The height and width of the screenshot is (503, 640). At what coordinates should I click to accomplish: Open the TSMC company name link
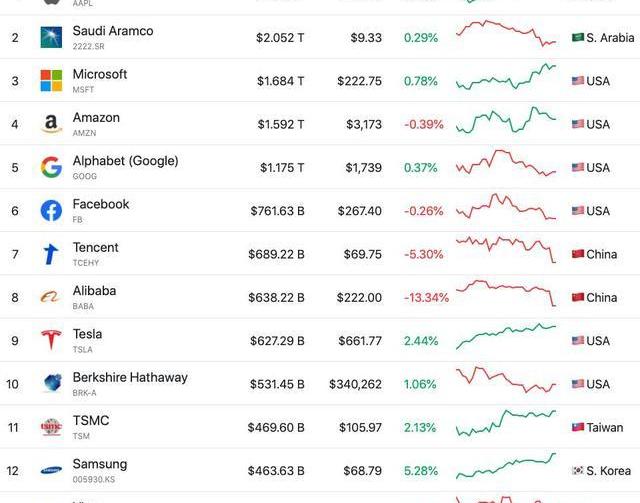pyautogui.click(x=91, y=421)
